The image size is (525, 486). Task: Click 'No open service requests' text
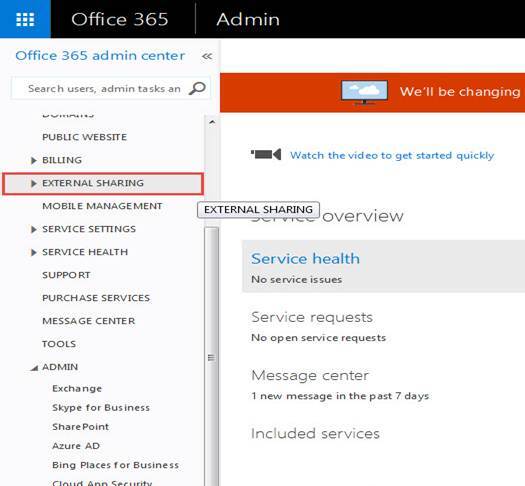(318, 338)
